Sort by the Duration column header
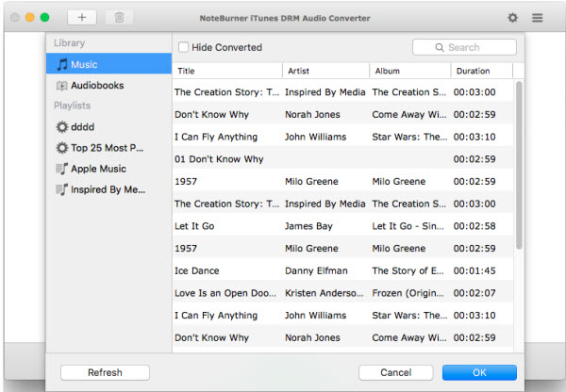 [x=480, y=71]
